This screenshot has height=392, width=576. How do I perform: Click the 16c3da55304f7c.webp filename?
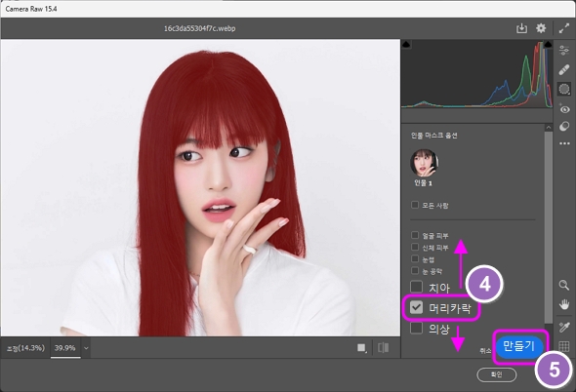pos(199,28)
